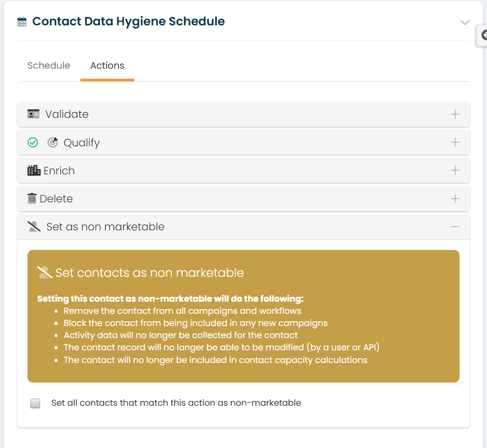487x448 pixels.
Task: Expand the Delete section plus icon
Action: [455, 199]
